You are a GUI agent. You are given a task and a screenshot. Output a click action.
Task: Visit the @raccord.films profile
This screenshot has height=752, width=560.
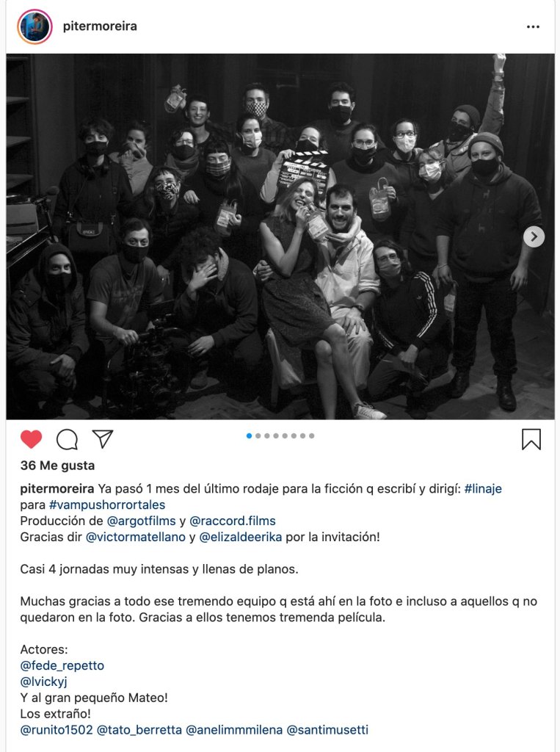pos(233,521)
